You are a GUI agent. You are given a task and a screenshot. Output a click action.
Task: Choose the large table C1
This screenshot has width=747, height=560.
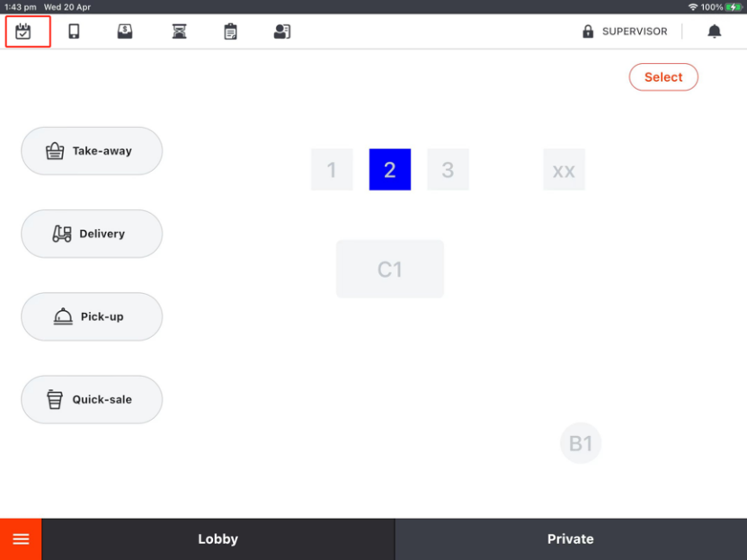coord(390,269)
